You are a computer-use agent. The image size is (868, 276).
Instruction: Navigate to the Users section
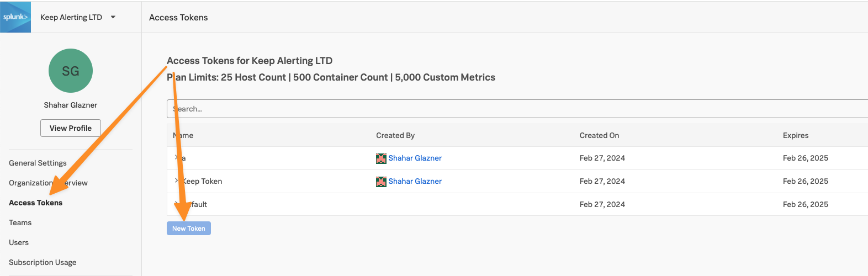(x=19, y=242)
